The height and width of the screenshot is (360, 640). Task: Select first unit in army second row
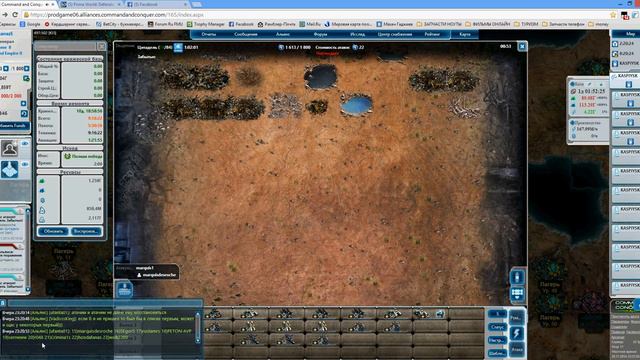coord(214,327)
